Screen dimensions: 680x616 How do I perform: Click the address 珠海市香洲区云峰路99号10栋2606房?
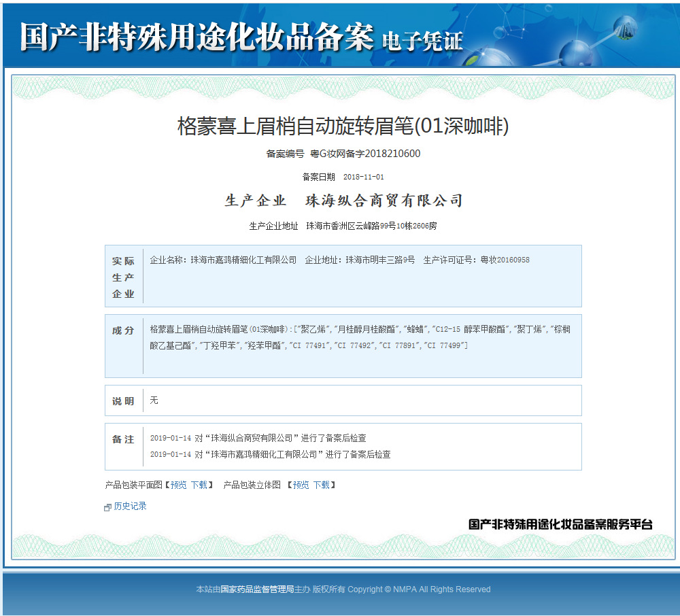coord(372,226)
